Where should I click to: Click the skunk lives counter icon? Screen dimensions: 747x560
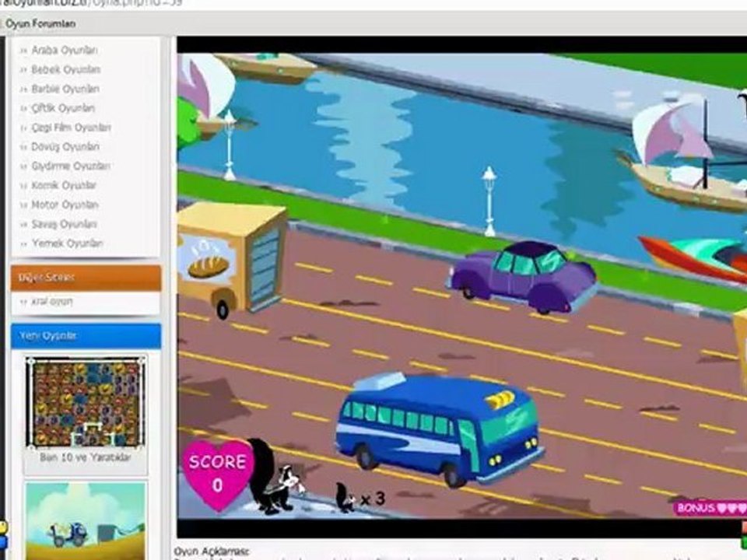coord(345,498)
